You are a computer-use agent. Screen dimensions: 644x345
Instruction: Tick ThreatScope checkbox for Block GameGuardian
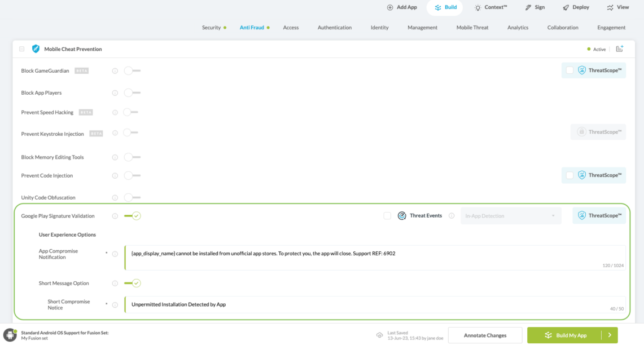click(569, 70)
